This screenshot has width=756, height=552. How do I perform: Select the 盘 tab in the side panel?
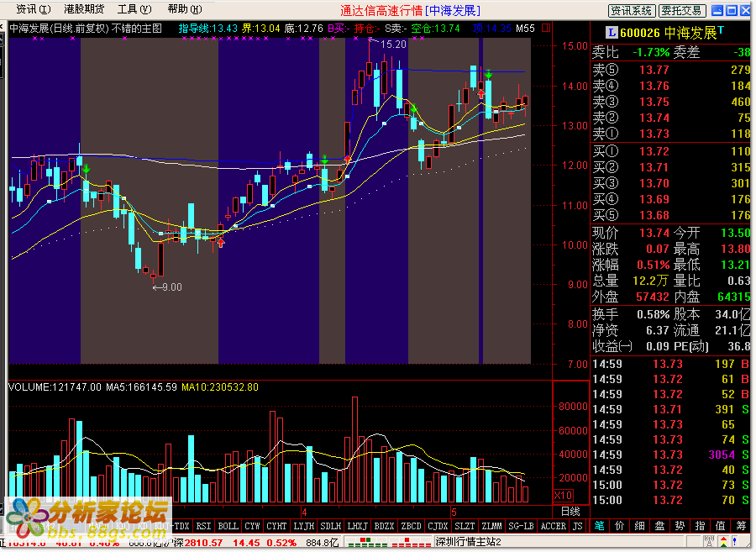(659, 526)
